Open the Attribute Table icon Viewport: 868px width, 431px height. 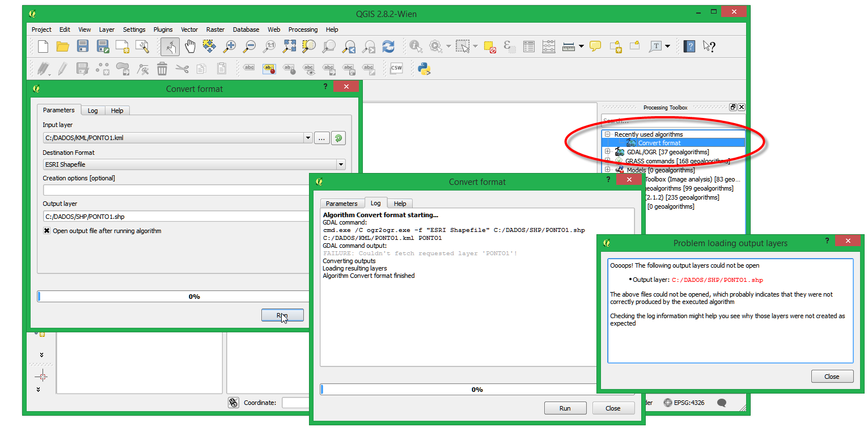point(529,47)
